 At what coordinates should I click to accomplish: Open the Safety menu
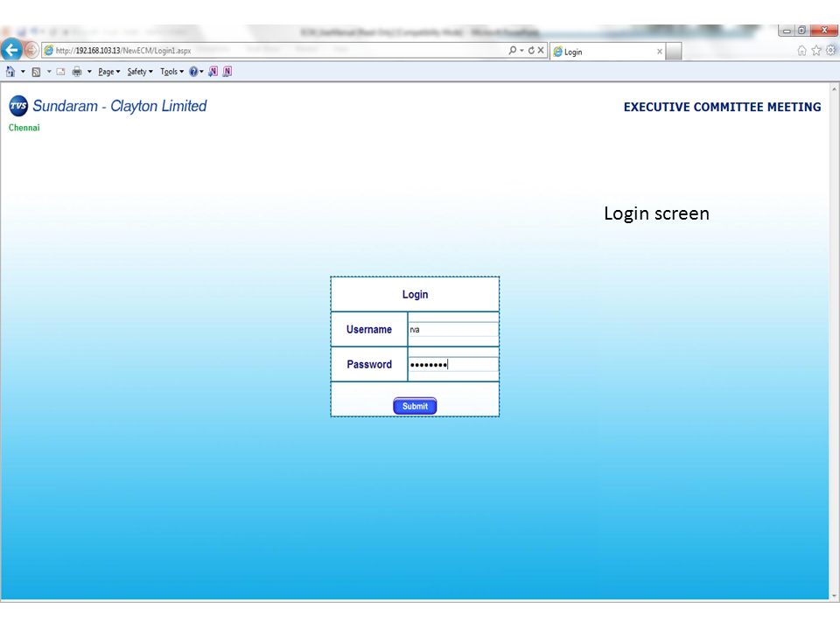point(140,72)
